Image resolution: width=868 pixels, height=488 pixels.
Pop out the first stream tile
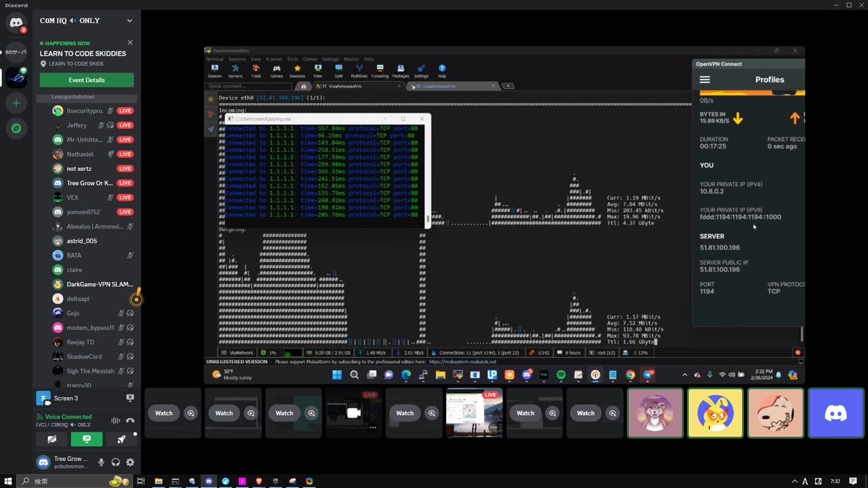[191, 413]
